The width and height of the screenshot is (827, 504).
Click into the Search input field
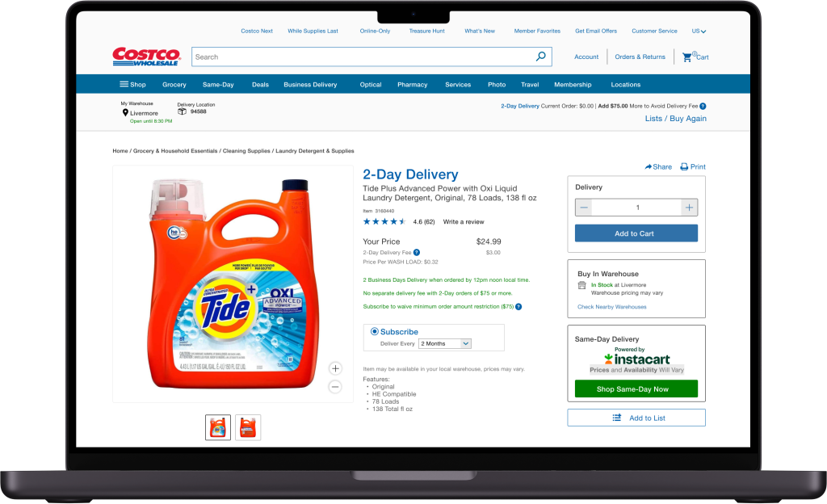(x=363, y=57)
